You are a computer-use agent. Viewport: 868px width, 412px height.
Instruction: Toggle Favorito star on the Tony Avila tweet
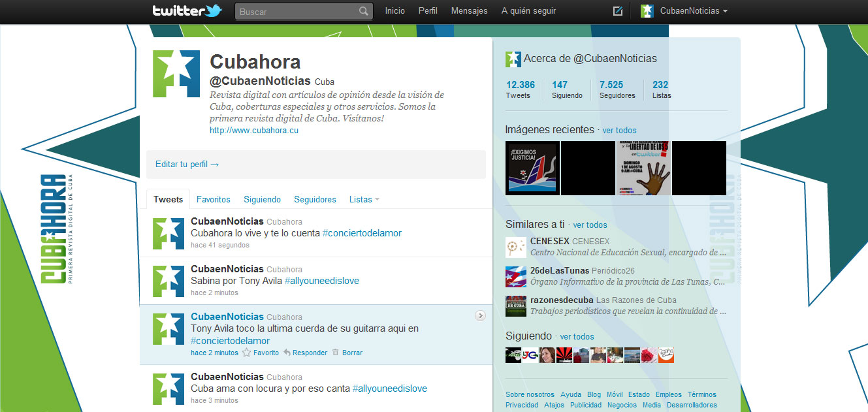click(248, 353)
